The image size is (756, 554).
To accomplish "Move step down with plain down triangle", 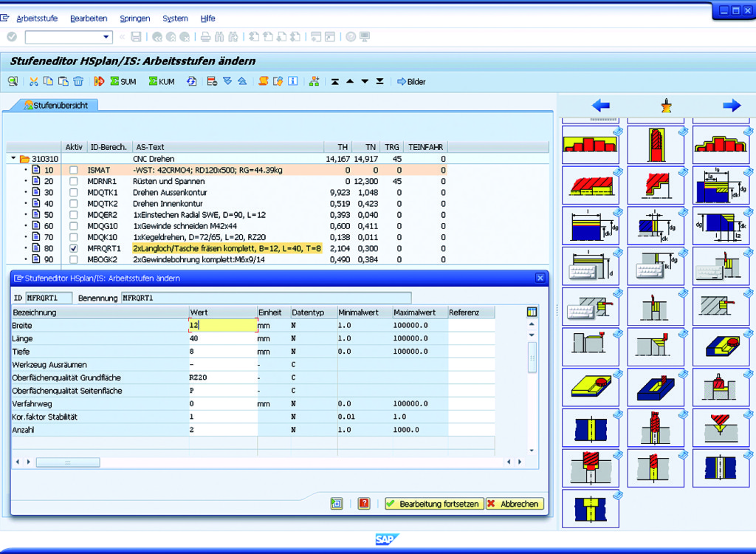I will (365, 81).
